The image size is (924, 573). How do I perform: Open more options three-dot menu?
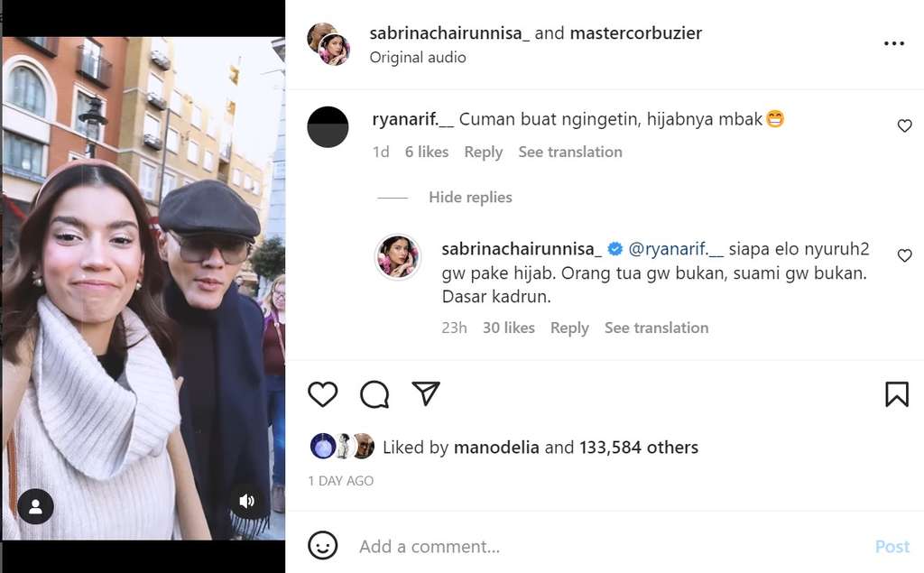point(893,43)
